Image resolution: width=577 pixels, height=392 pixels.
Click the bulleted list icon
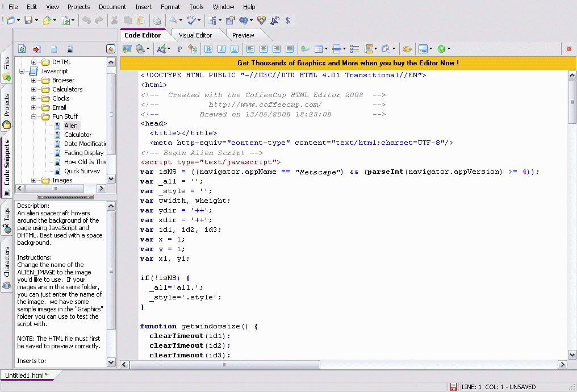(355, 49)
